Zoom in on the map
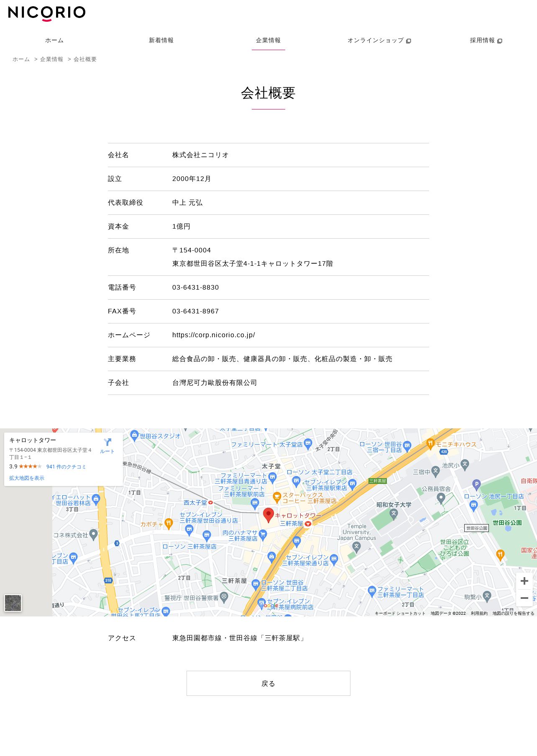This screenshot has height=756, width=537. click(524, 581)
